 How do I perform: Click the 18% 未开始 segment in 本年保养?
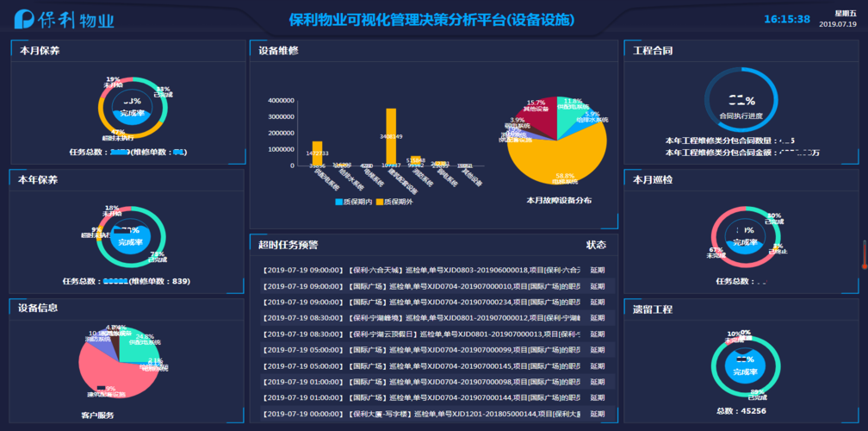click(114, 213)
